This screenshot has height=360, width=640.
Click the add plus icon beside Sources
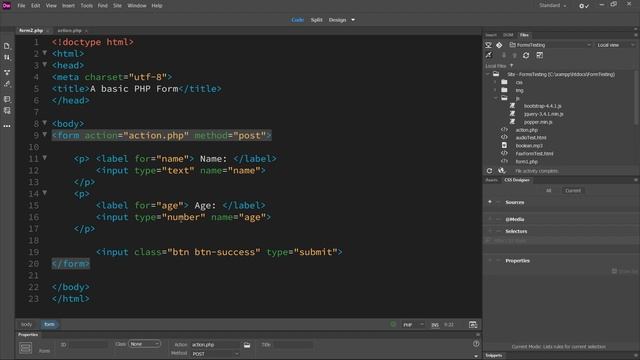(490, 202)
